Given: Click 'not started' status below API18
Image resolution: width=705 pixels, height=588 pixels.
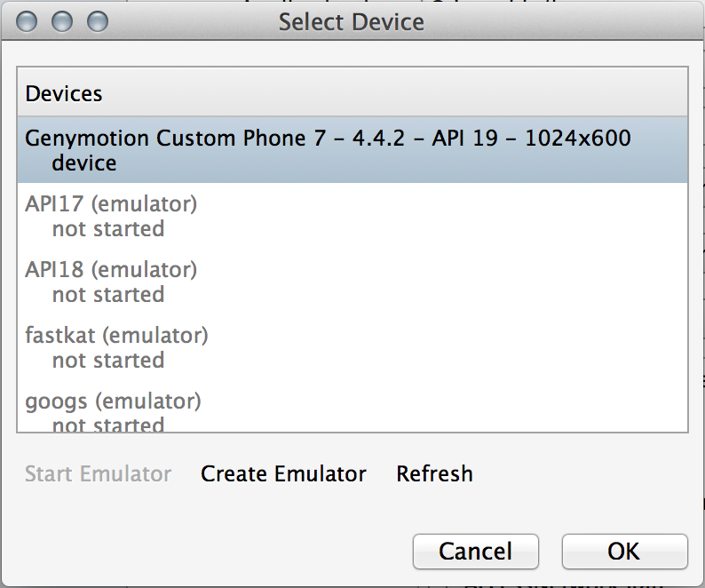Looking at the screenshot, I should (x=108, y=295).
